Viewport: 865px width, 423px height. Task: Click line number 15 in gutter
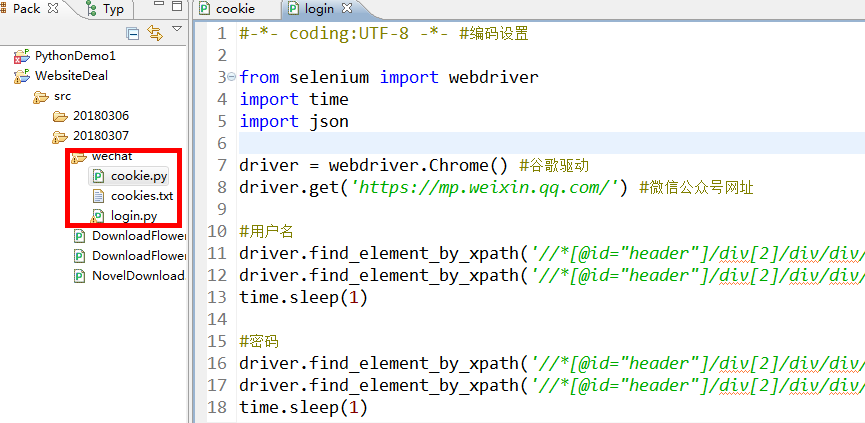217,342
